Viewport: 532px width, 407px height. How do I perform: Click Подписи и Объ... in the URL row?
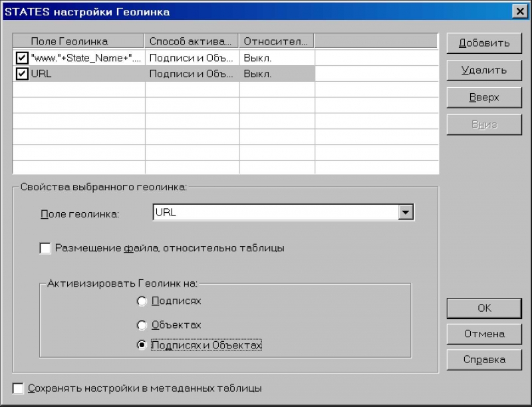pos(192,74)
